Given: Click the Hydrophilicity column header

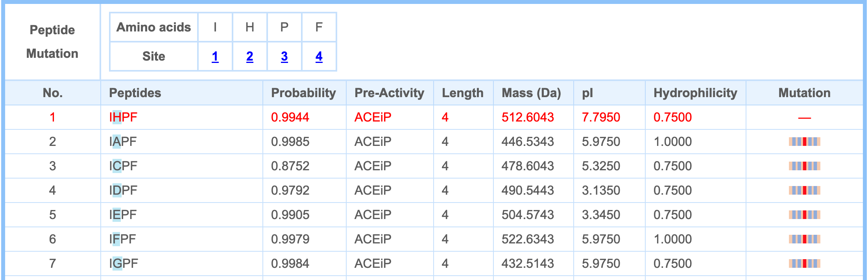Looking at the screenshot, I should tap(695, 93).
